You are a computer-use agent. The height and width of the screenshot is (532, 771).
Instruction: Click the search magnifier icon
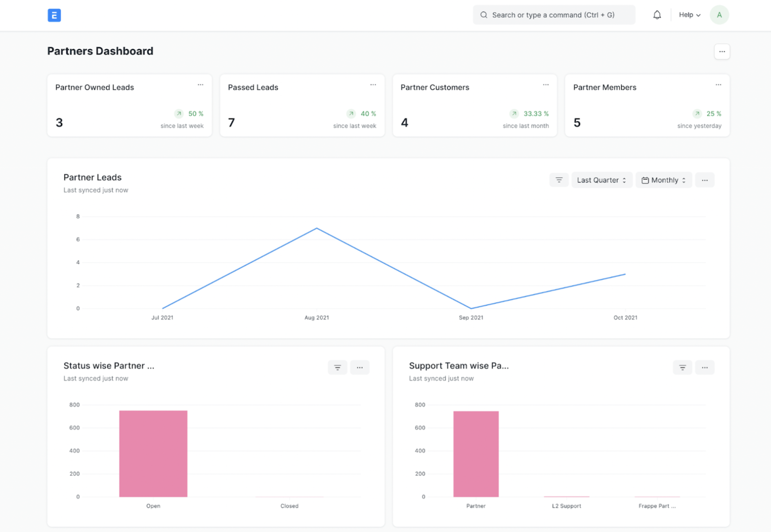point(484,15)
